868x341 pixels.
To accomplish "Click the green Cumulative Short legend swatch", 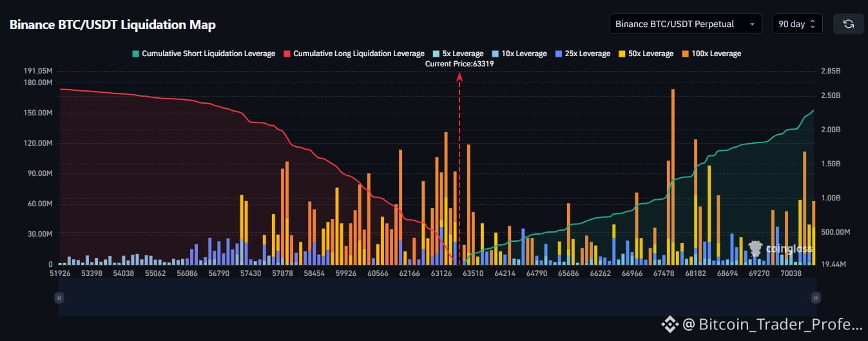I will 135,54.
